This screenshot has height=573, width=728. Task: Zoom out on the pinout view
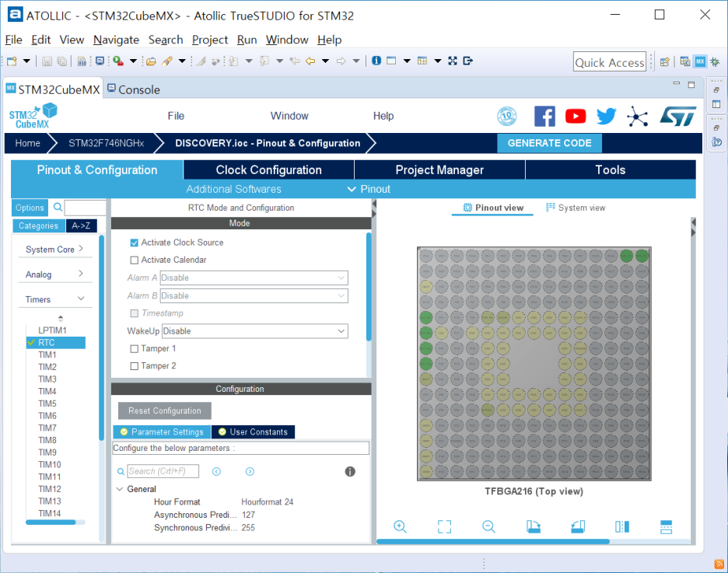[x=488, y=526]
